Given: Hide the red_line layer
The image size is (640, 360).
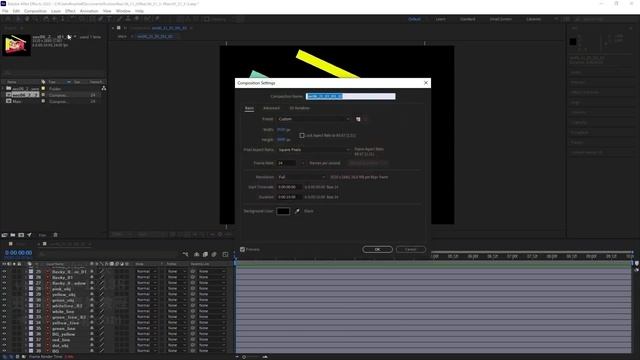Looking at the screenshot, I should (x=4, y=340).
